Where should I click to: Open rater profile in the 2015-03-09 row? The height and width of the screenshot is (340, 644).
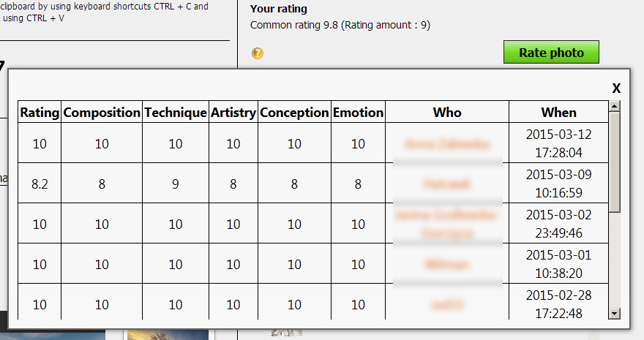446,184
